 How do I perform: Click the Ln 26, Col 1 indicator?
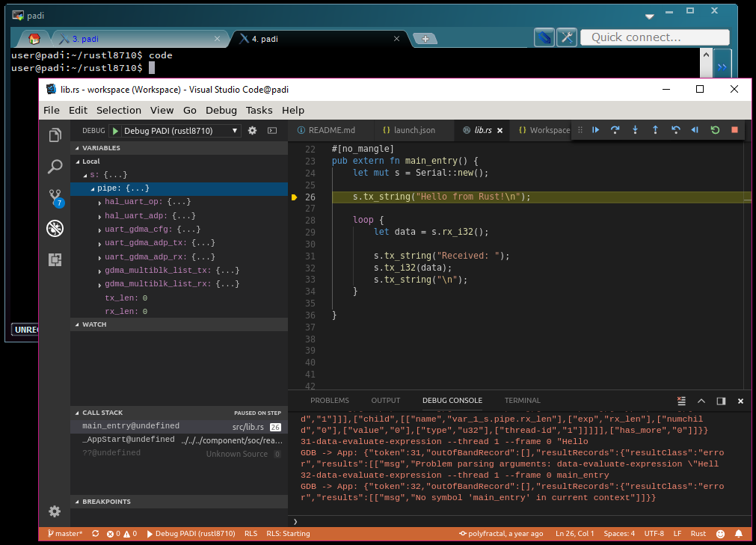tap(575, 534)
